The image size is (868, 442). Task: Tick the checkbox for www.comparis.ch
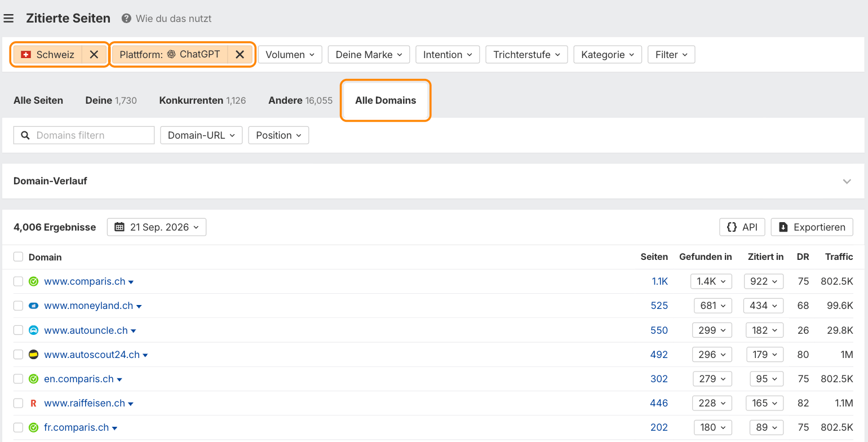pos(18,281)
